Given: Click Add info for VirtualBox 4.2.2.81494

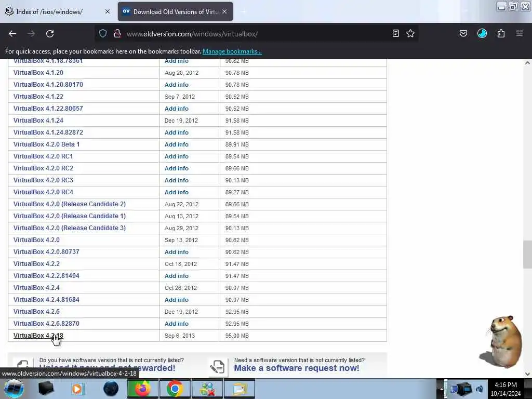Looking at the screenshot, I should pos(177,276).
